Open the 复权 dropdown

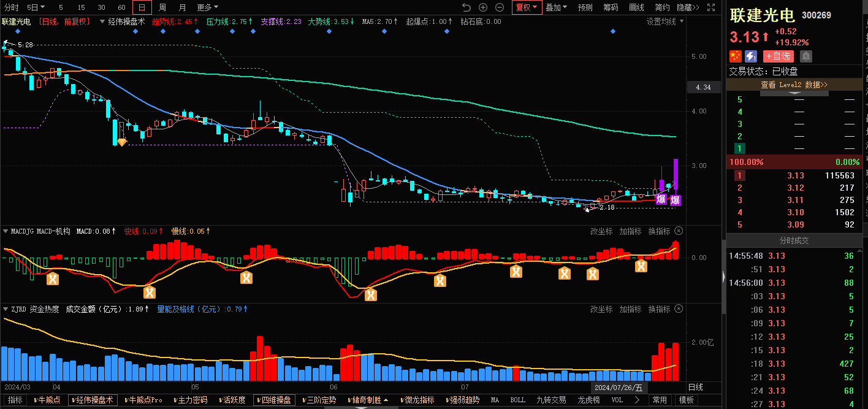pyautogui.click(x=527, y=7)
